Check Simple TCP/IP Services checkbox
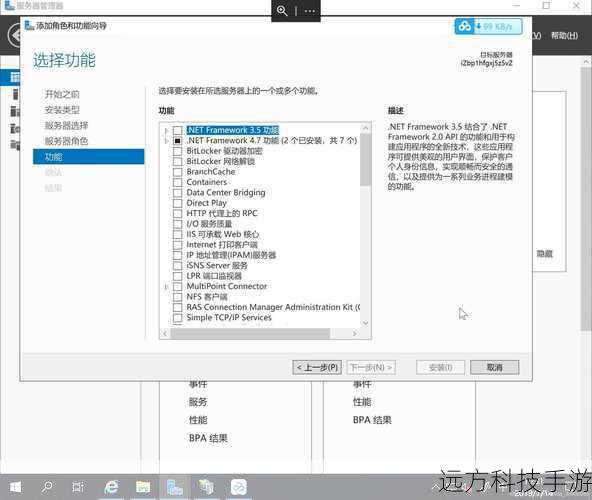This screenshot has height=500, width=592. pos(177,318)
